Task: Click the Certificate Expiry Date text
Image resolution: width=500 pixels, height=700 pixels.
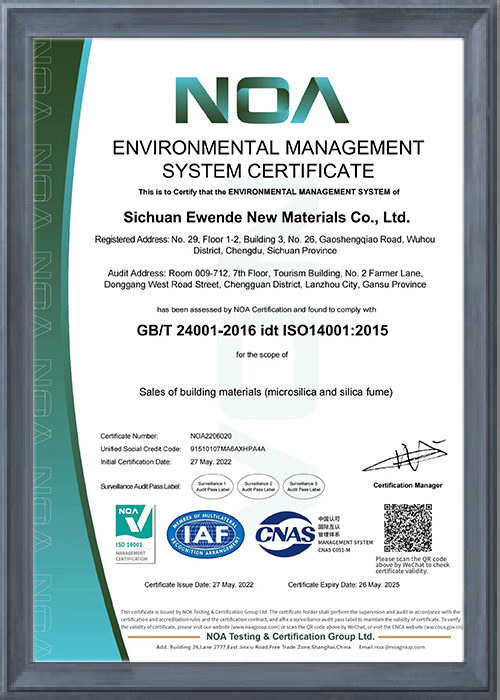Action: coord(344,585)
